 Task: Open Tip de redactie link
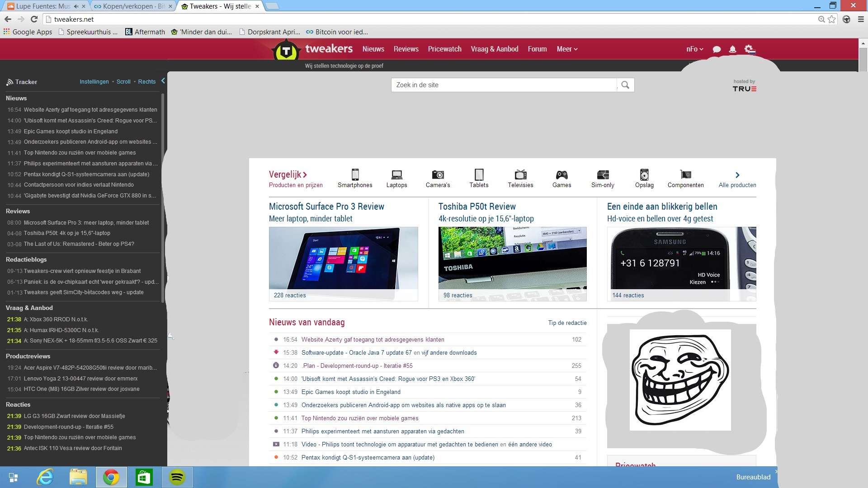567,323
